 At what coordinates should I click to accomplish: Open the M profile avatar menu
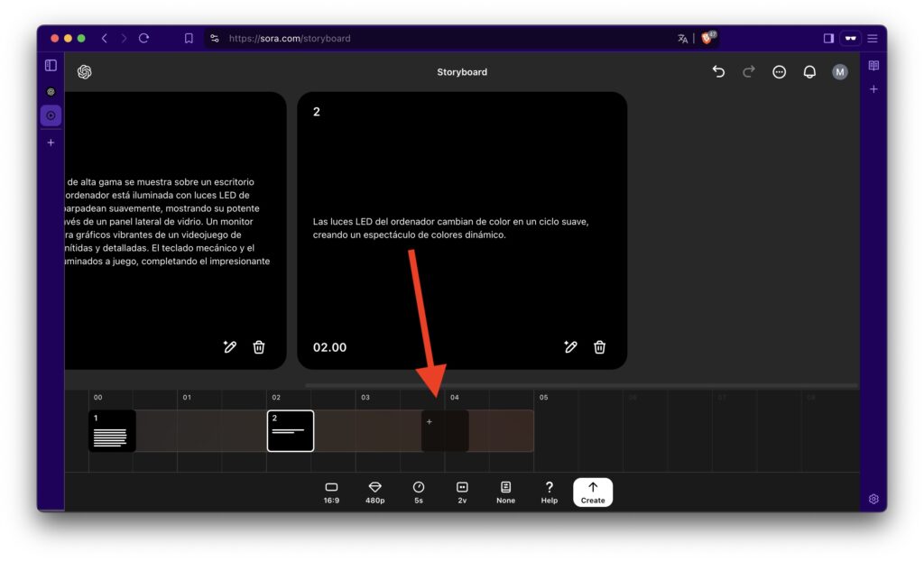point(840,72)
